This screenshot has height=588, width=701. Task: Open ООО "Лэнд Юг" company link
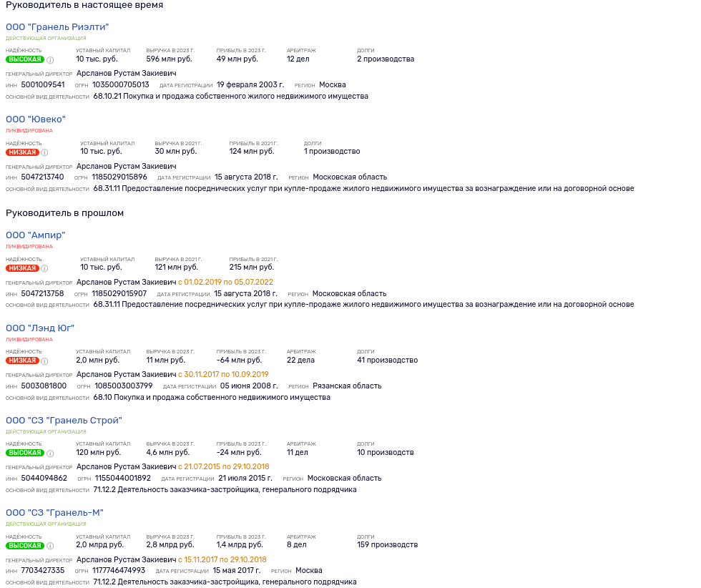[40, 328]
